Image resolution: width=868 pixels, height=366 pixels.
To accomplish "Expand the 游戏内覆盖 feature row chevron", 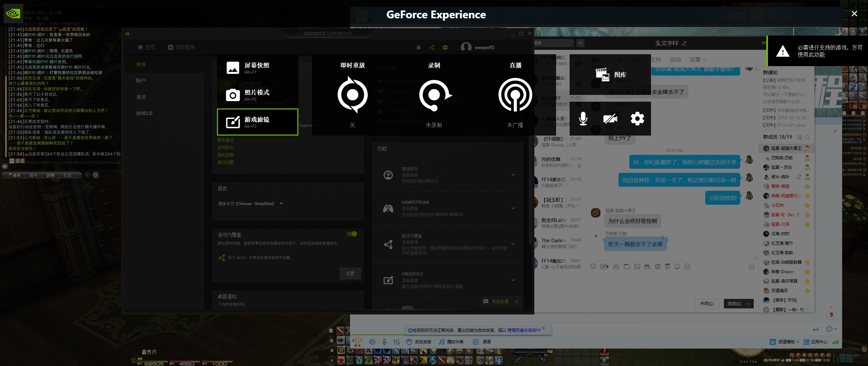I will pyautogui.click(x=513, y=244).
